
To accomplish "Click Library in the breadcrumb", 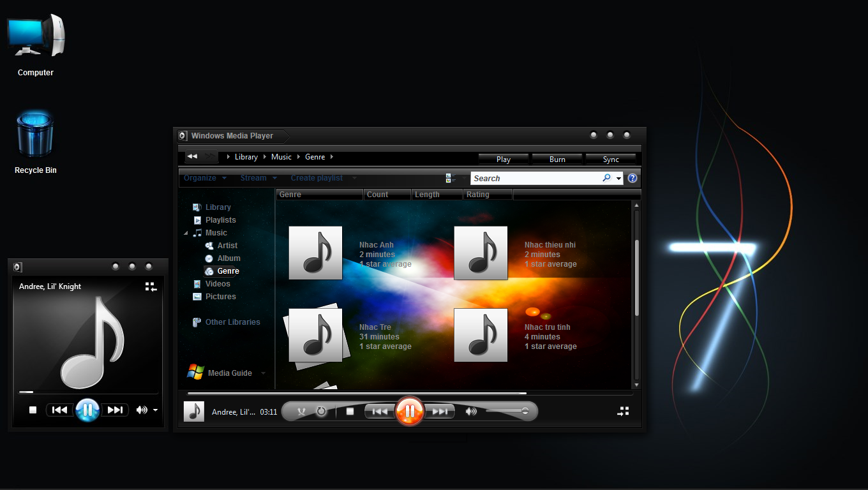I will [246, 156].
